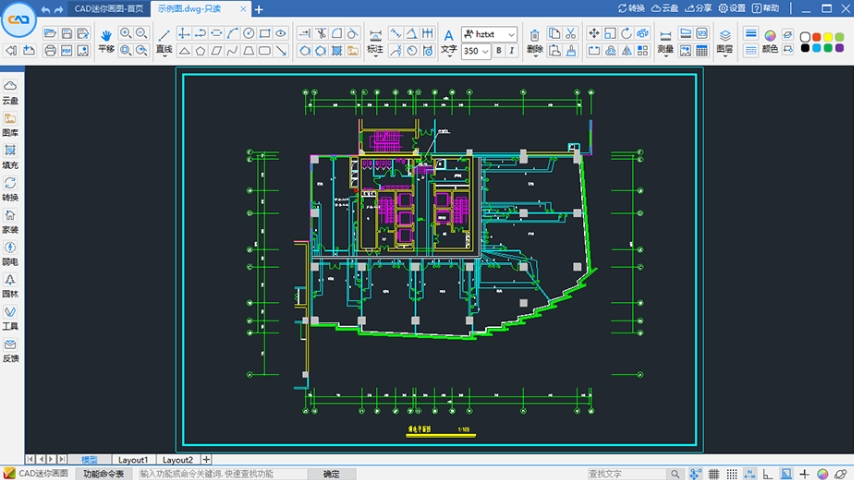Click the save file icon

pos(67,34)
